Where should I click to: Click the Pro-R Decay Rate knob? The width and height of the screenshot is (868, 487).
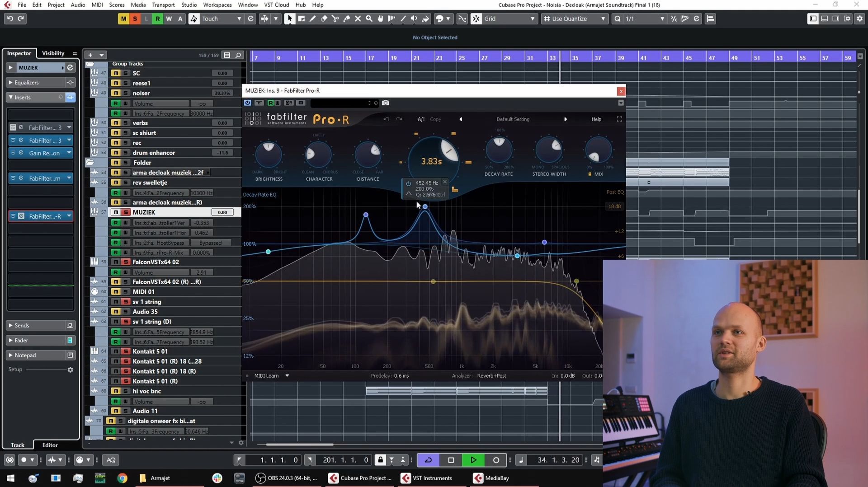tap(499, 150)
